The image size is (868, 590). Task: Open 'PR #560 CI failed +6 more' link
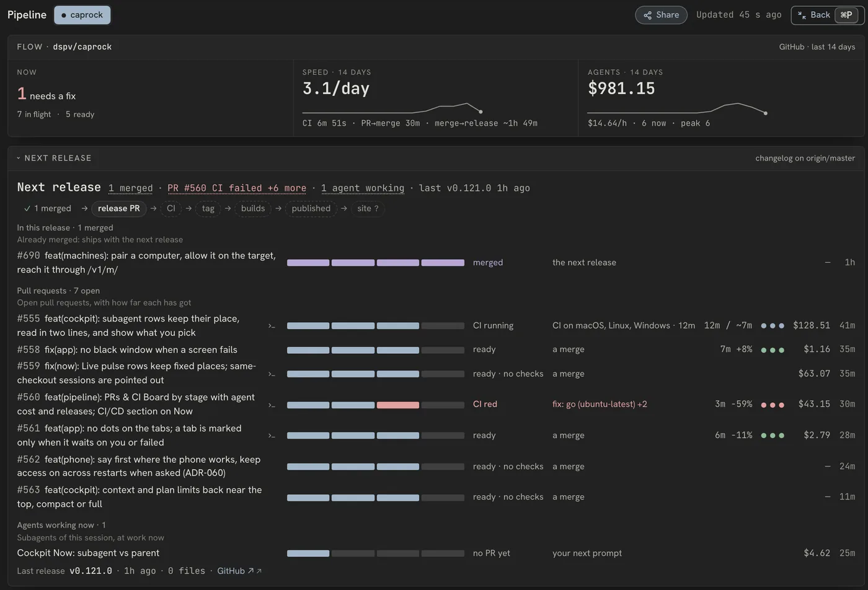(237, 188)
